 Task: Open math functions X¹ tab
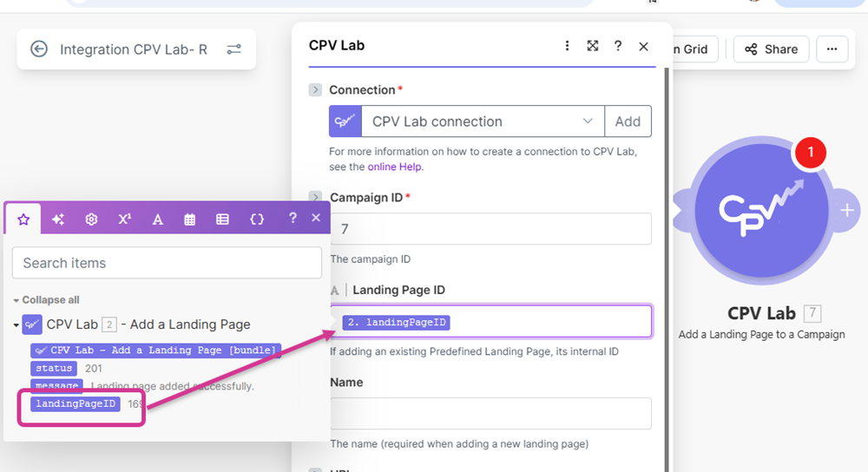pyautogui.click(x=124, y=220)
